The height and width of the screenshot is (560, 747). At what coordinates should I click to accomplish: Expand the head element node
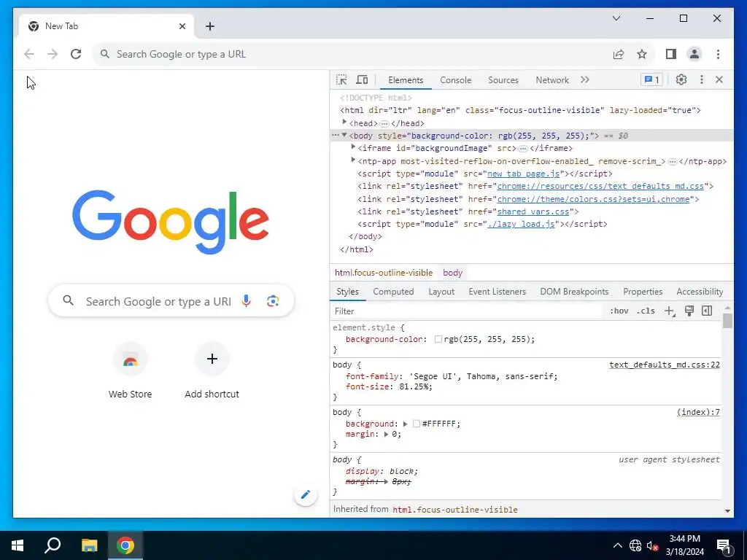click(x=344, y=122)
